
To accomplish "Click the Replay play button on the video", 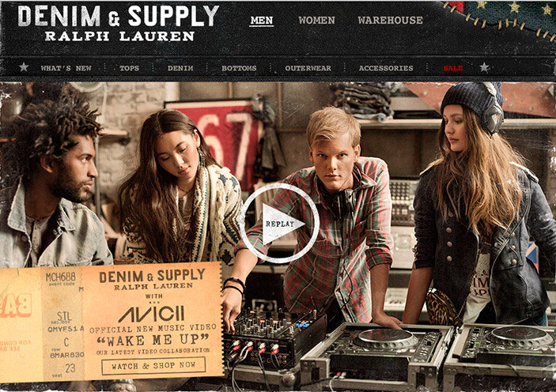I will [x=280, y=224].
